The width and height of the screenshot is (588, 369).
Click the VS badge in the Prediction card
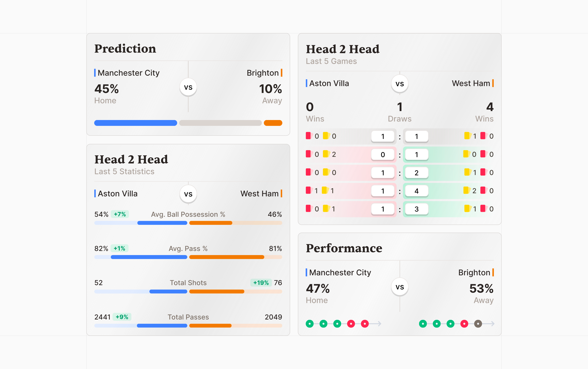(x=188, y=87)
